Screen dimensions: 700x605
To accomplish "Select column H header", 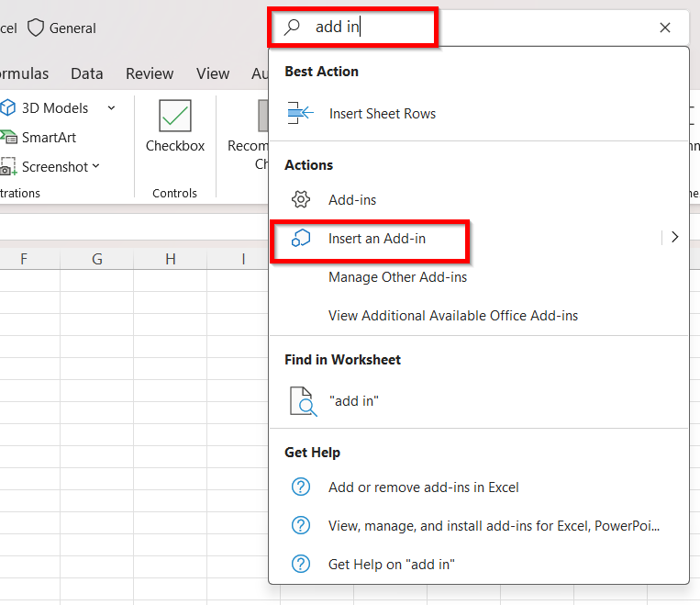I will (170, 259).
